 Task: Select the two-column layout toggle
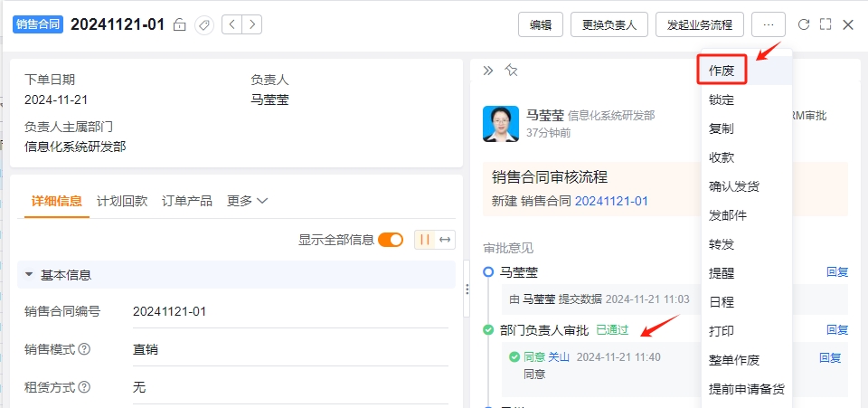[x=425, y=240]
